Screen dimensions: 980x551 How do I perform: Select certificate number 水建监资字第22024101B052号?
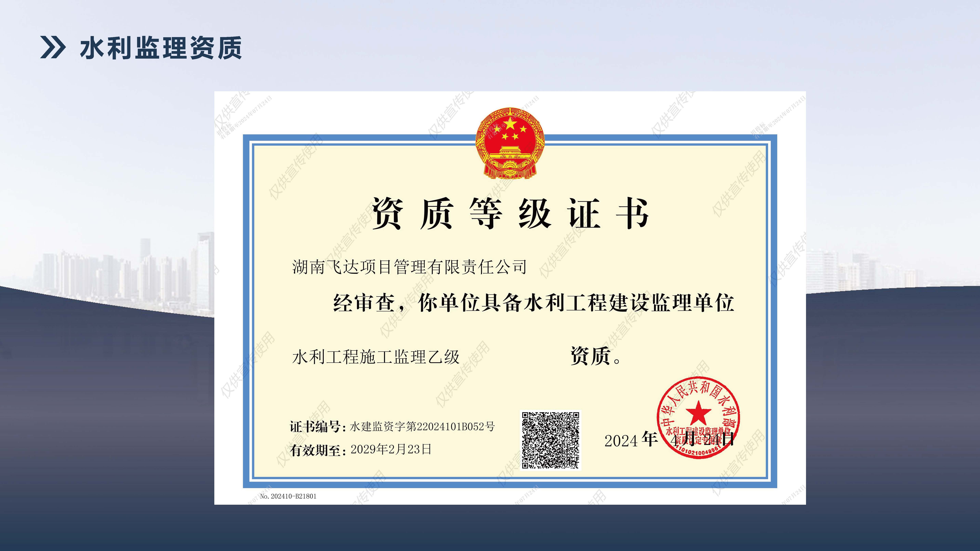[x=422, y=427]
